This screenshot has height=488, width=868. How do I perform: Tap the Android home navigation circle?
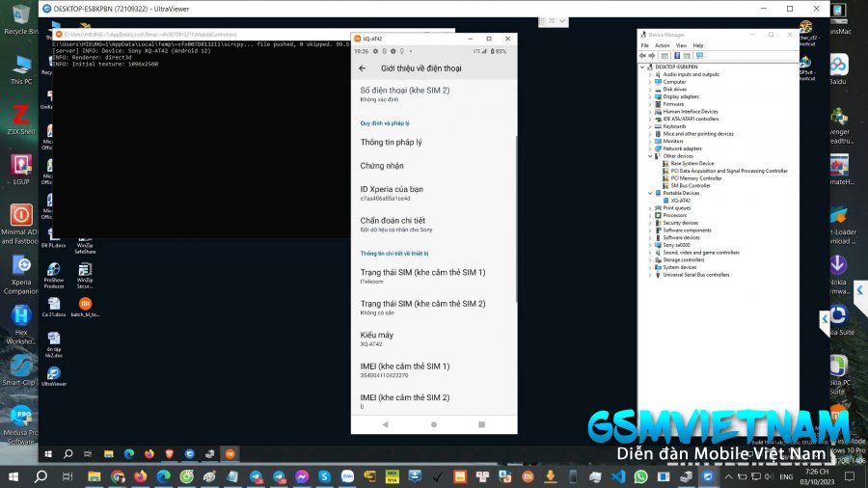(x=433, y=424)
